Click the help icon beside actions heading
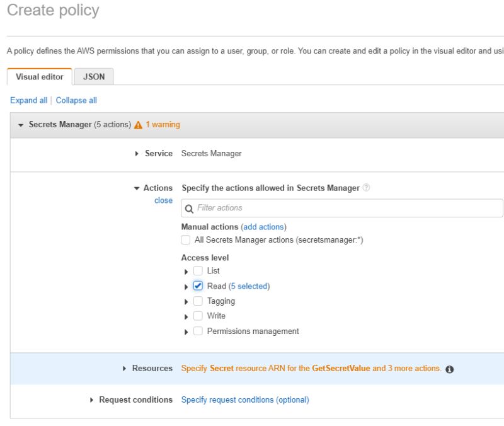 coord(367,188)
